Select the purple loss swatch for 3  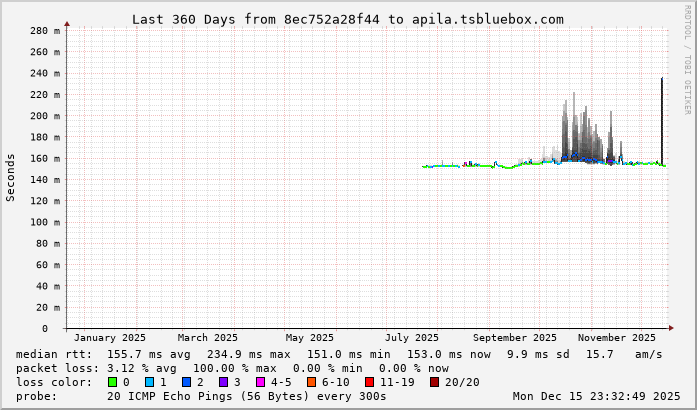coord(223,382)
